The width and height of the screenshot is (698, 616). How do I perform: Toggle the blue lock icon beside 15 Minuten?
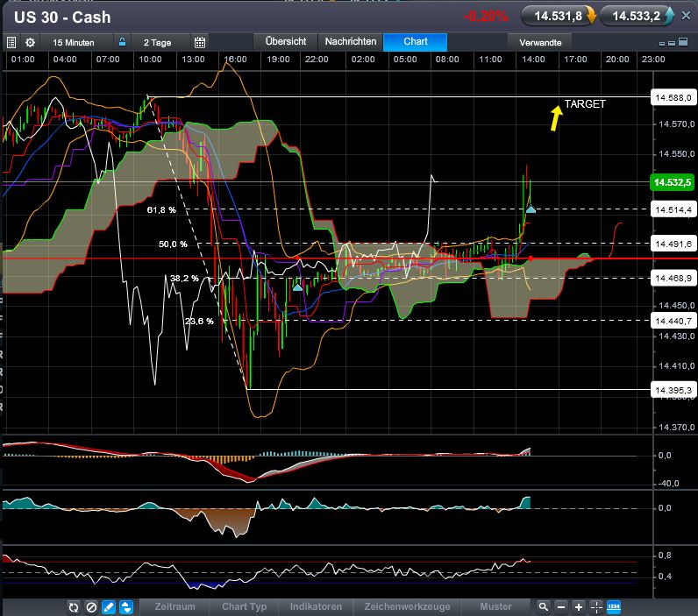pos(122,42)
